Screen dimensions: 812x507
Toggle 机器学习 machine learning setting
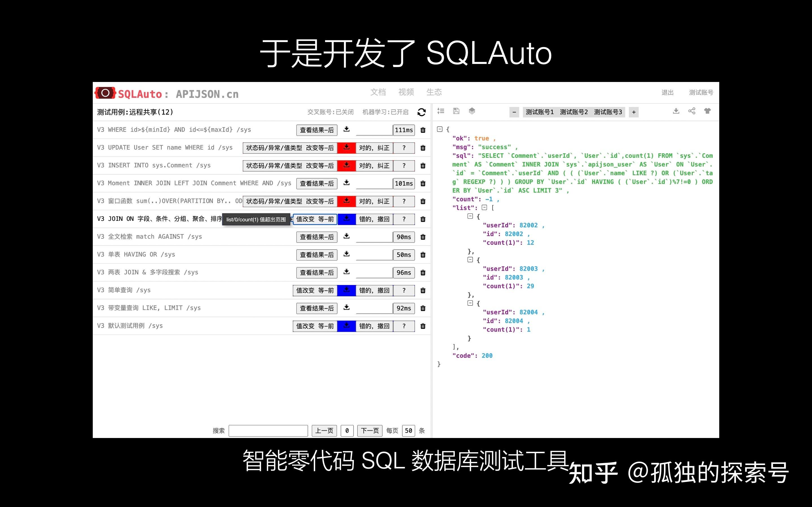point(385,112)
